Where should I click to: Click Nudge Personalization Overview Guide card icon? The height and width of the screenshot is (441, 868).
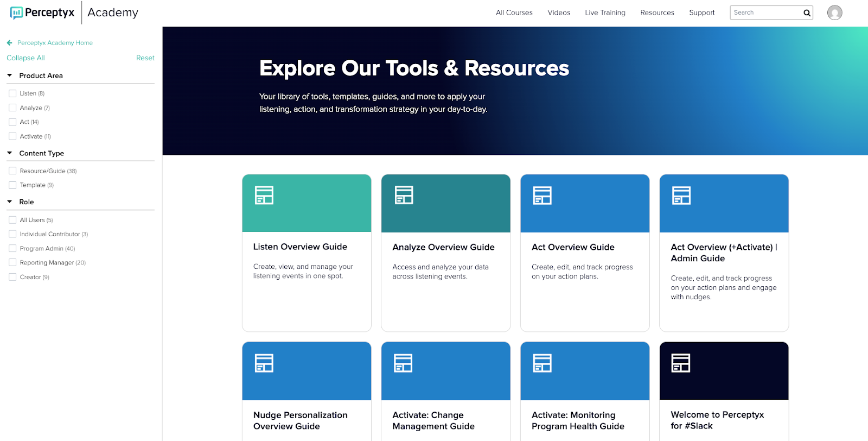[264, 363]
